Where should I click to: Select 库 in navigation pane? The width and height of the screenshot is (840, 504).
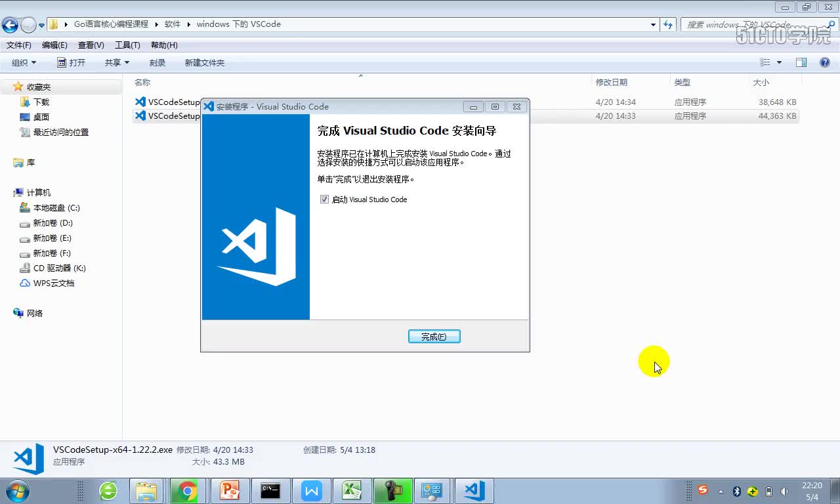(31, 162)
